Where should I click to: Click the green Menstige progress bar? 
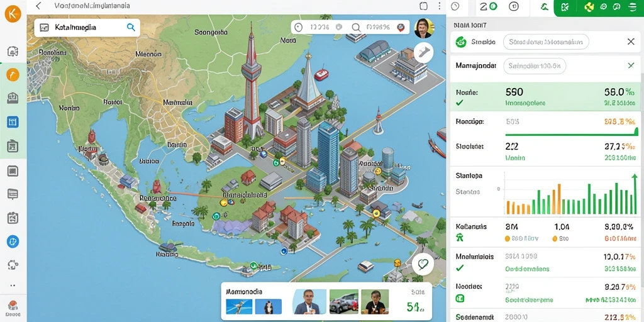point(571,133)
